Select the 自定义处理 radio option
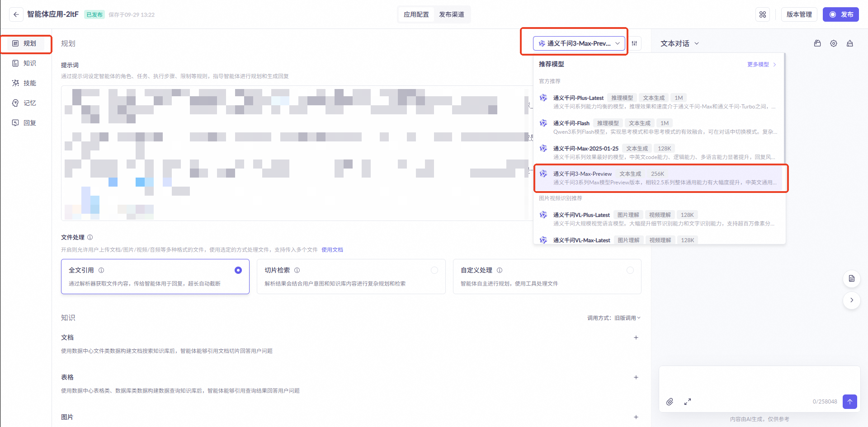 pos(630,270)
